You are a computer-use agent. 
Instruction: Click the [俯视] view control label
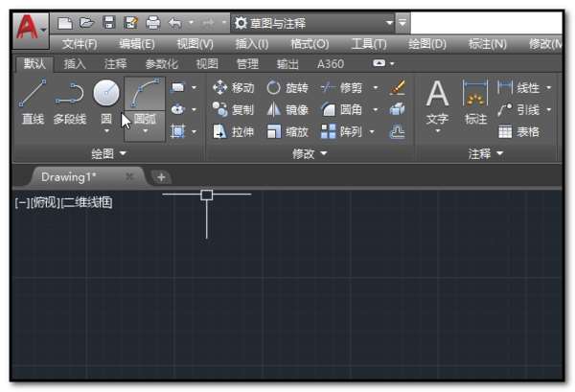pyautogui.click(x=44, y=202)
